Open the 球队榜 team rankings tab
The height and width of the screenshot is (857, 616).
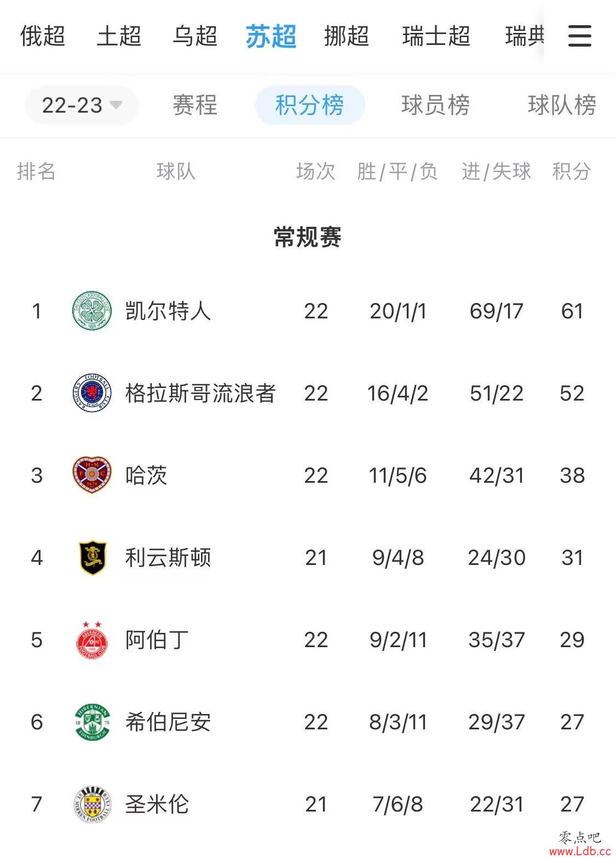[x=562, y=105]
